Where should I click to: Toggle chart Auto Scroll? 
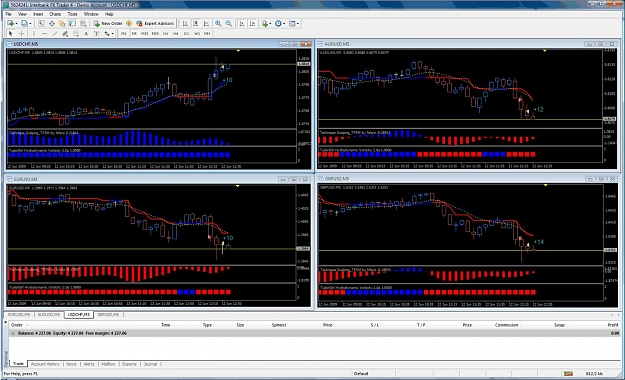(242, 24)
